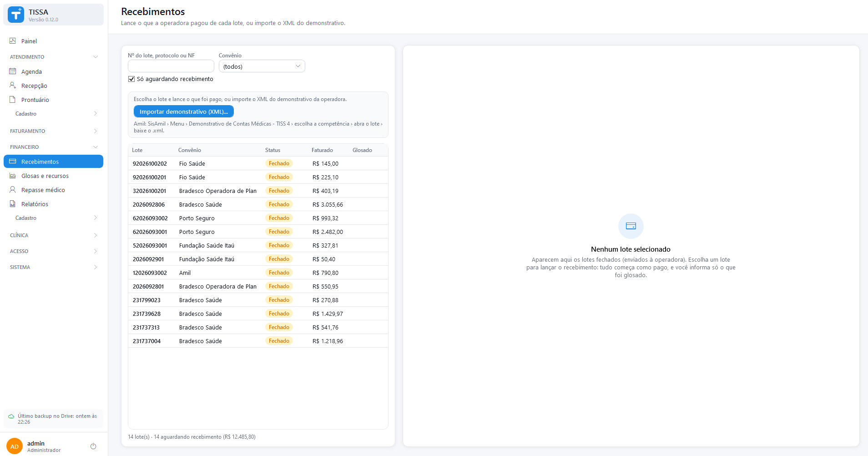Click the admin Administrador user name
The image size is (868, 456).
click(x=44, y=446)
